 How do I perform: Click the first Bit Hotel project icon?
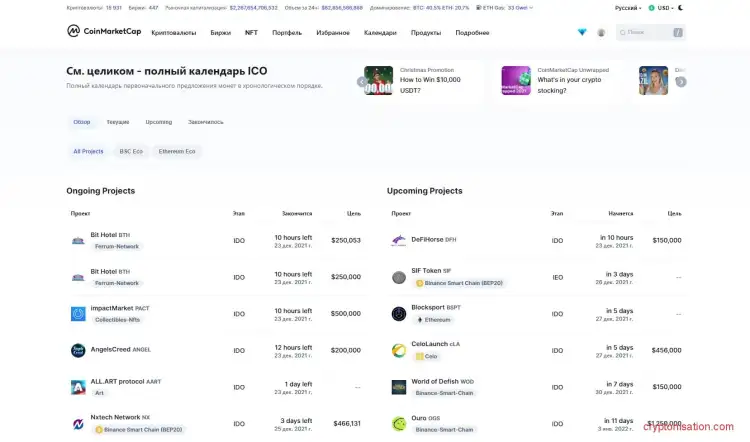(x=78, y=241)
